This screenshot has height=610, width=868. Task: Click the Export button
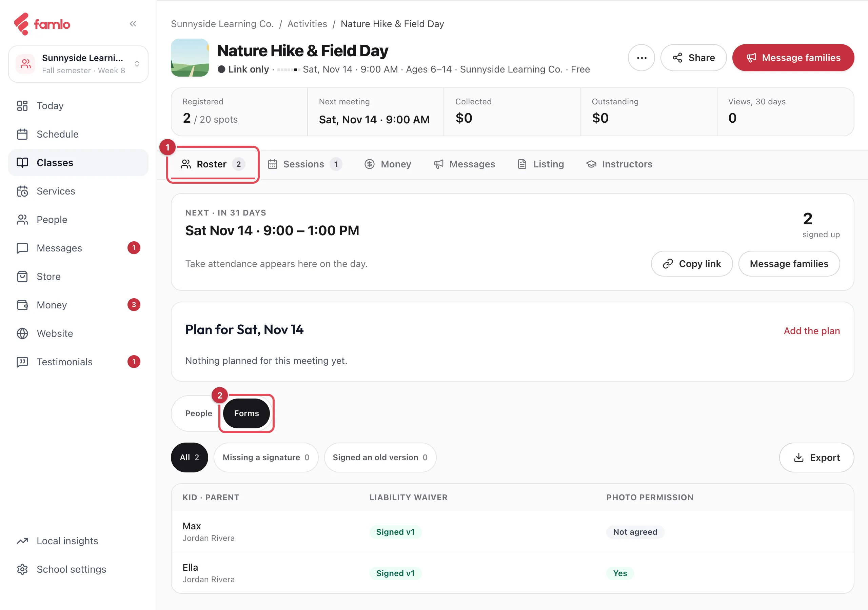tap(816, 457)
